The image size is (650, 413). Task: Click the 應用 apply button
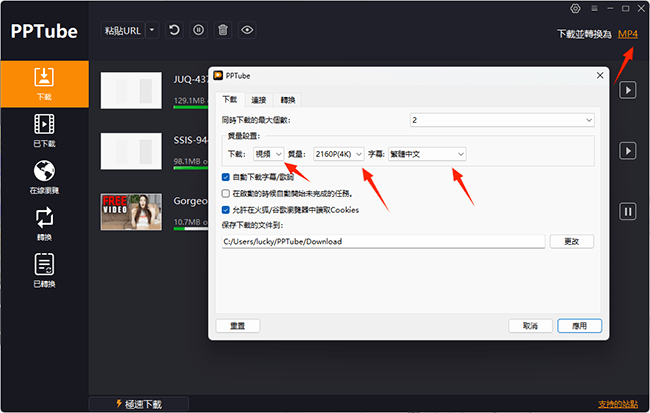(x=579, y=326)
